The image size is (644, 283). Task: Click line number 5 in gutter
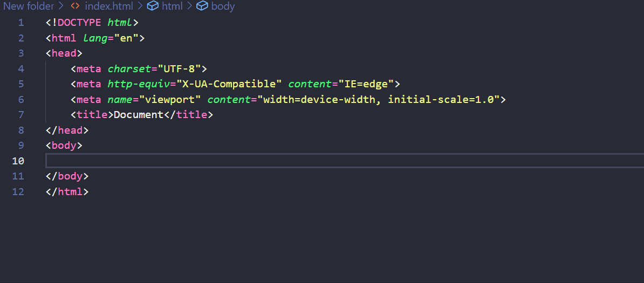[20, 84]
